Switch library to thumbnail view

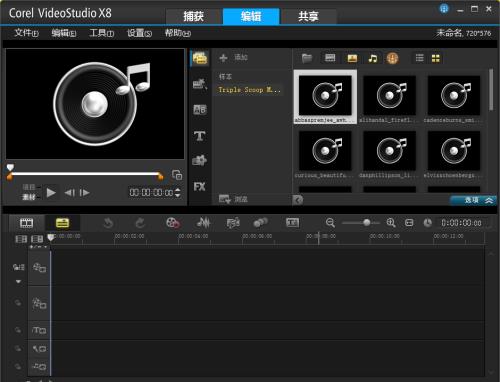[x=436, y=59]
